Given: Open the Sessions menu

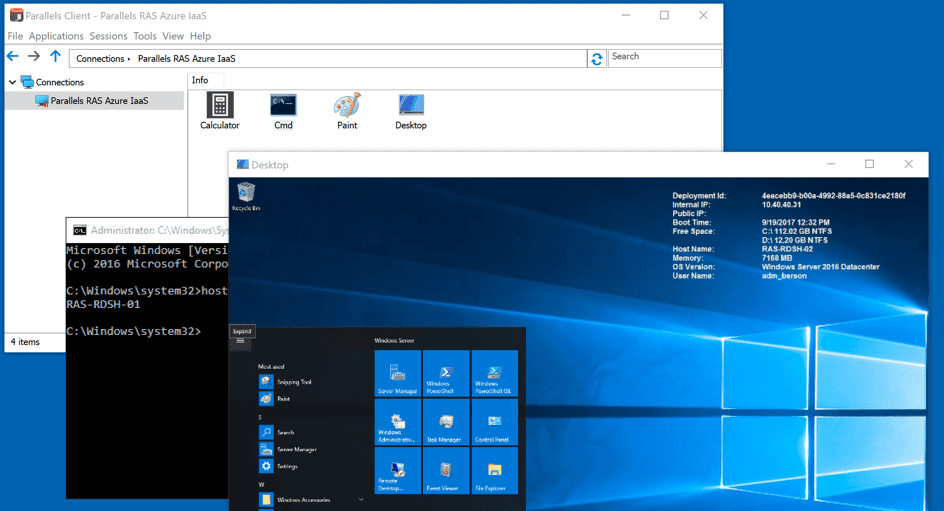Looking at the screenshot, I should pos(108,36).
